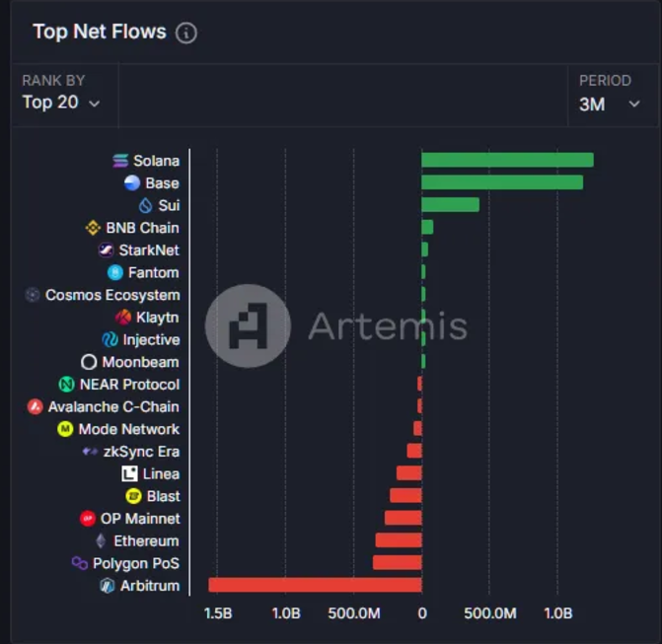Click the info icon beside Top Net Flows
This screenshot has height=644, width=662.
click(x=185, y=33)
